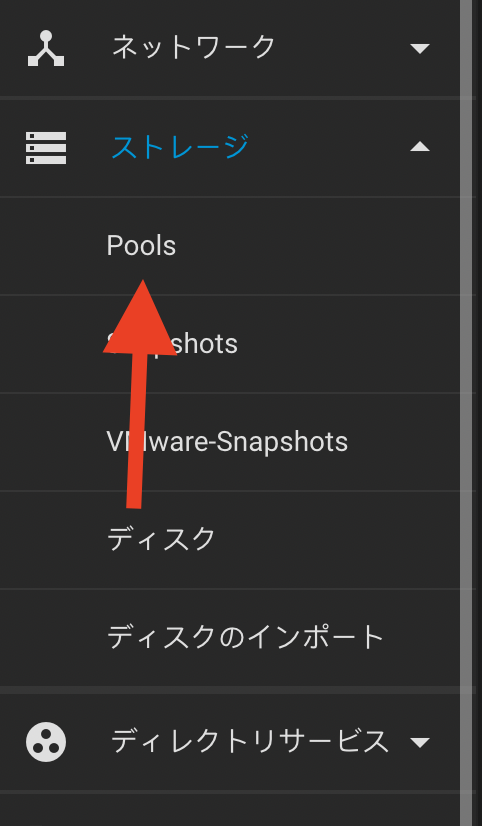Click the red arrowhead below Pools
The height and width of the screenshot is (826, 482).
[141, 318]
